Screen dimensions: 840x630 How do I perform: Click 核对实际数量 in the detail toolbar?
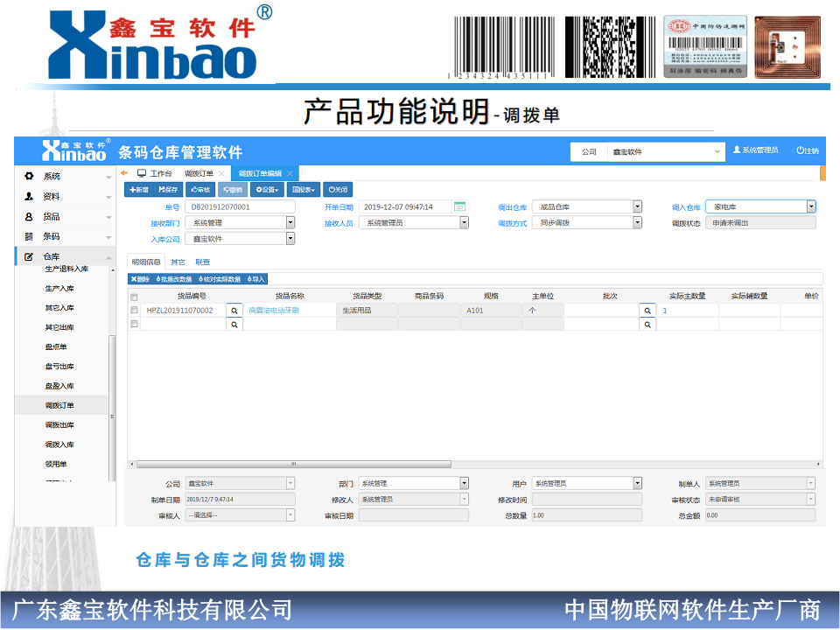coord(220,279)
